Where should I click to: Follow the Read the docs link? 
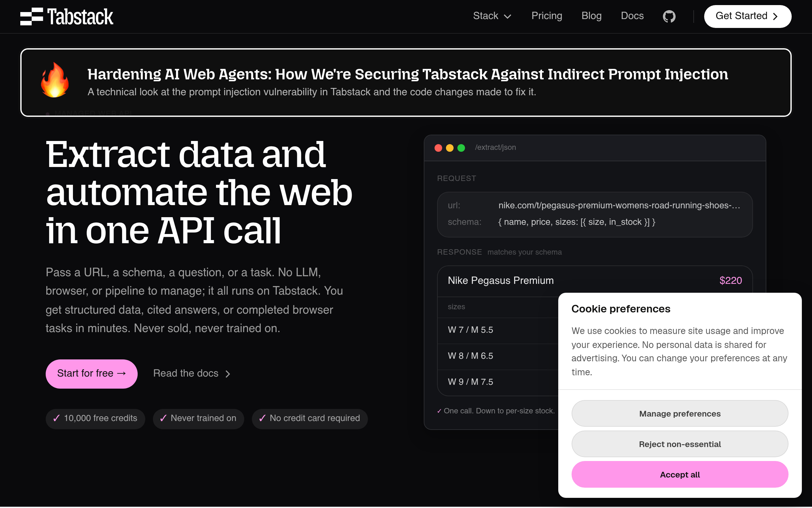tap(192, 373)
